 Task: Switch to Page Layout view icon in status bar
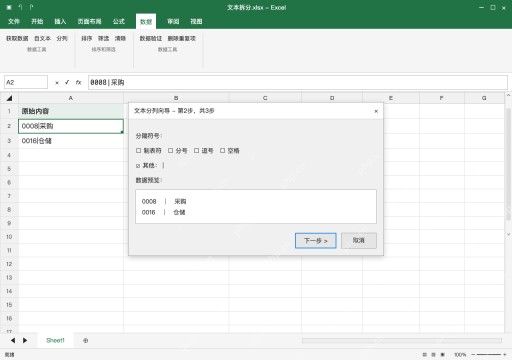434,355
